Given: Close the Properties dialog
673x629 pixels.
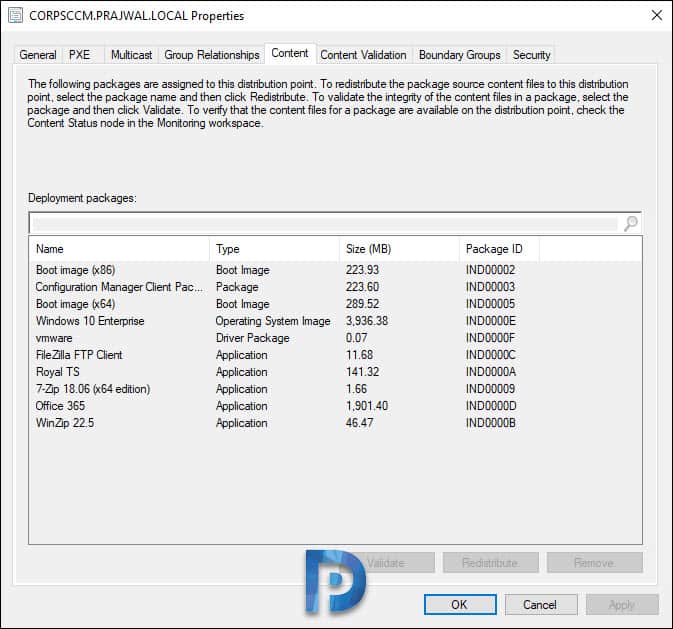Looking at the screenshot, I should tap(656, 15).
